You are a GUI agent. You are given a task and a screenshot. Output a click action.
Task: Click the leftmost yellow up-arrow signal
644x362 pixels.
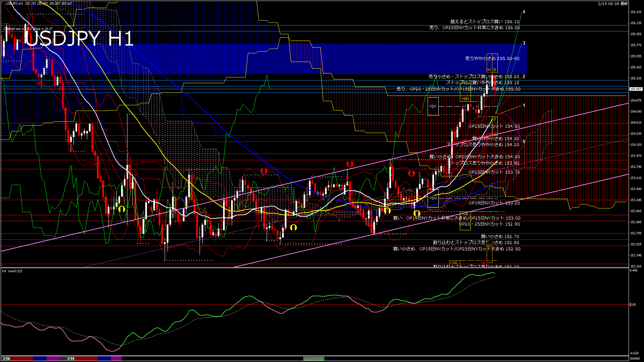pos(121,209)
